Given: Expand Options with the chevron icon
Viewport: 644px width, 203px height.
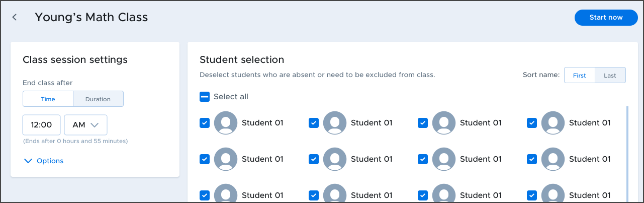Looking at the screenshot, I should coord(28,161).
